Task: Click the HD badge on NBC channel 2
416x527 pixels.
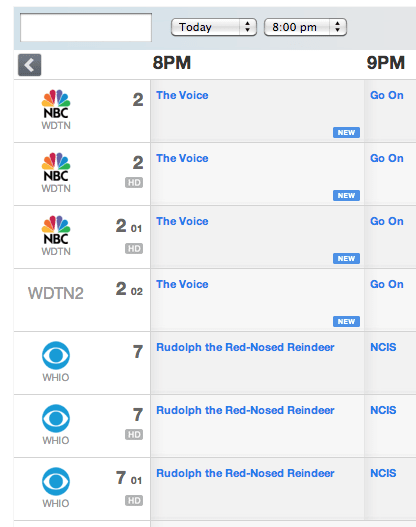Action: (x=134, y=183)
